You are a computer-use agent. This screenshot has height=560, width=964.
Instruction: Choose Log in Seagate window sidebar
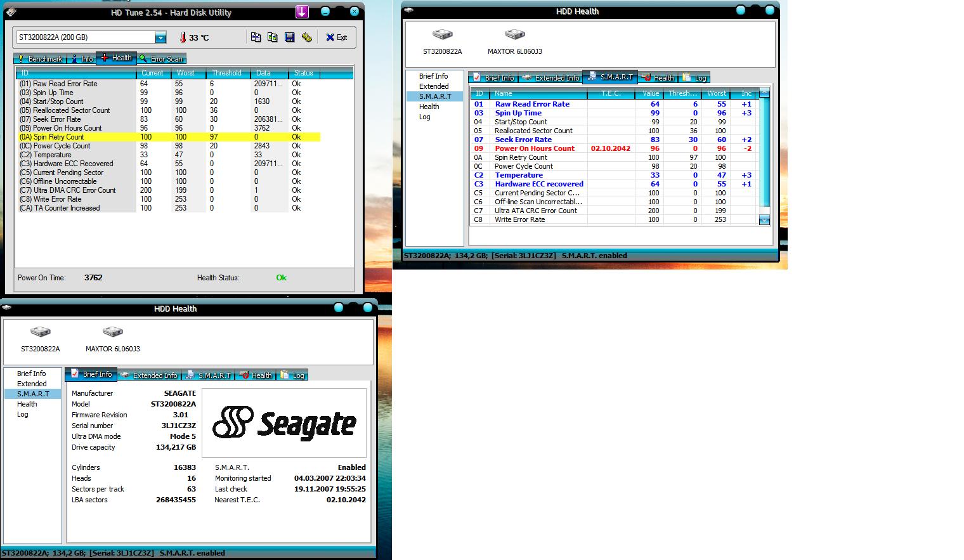click(23, 414)
